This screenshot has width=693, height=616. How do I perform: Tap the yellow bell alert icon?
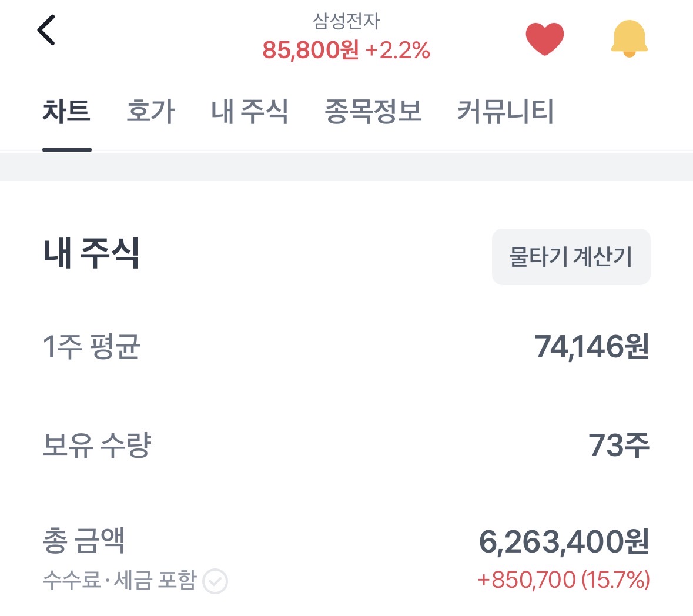629,39
